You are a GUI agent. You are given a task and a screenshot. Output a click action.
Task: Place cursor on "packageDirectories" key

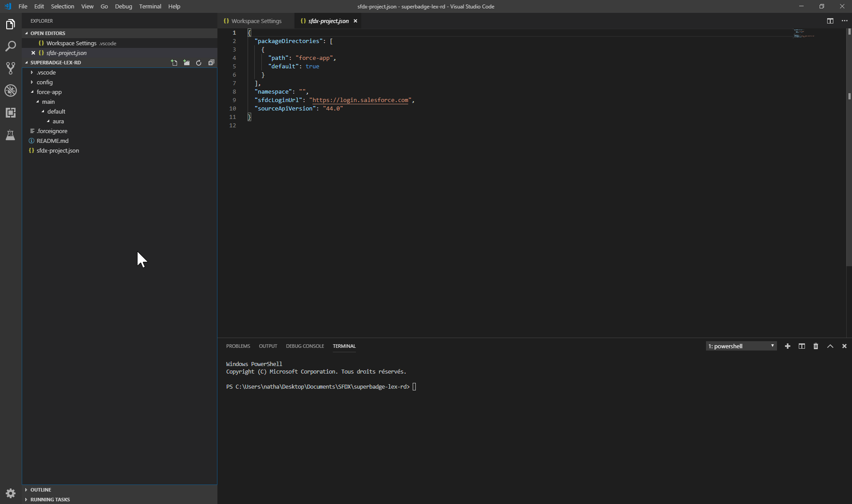click(x=288, y=41)
